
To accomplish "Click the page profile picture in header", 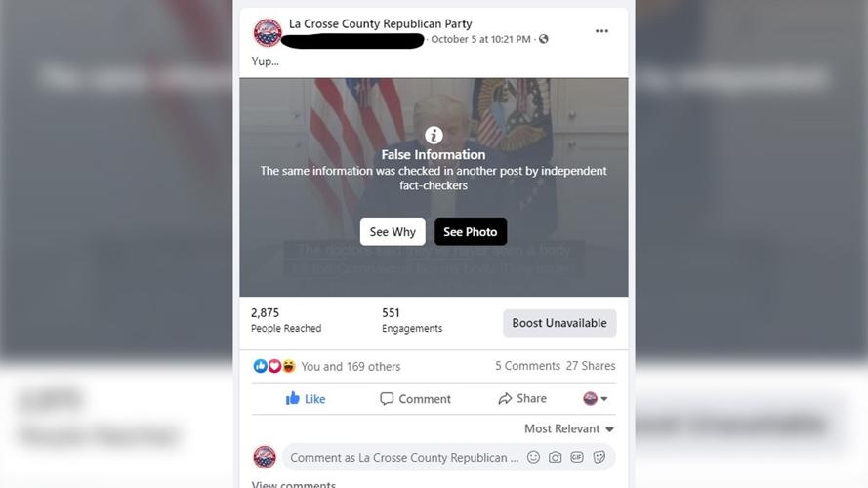I will click(268, 32).
